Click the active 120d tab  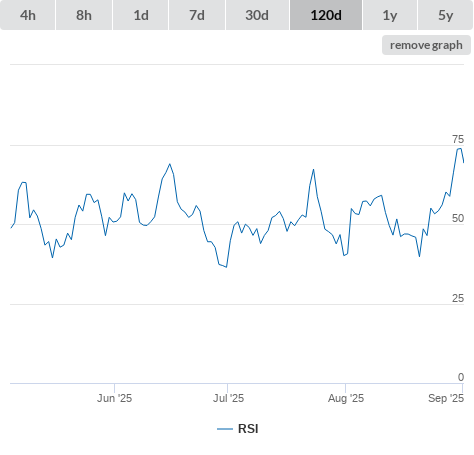326,15
